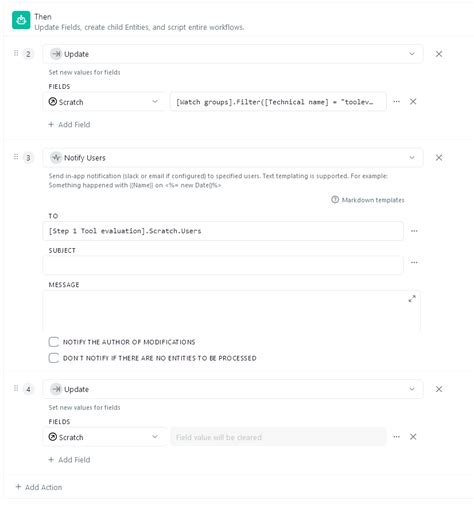Delete action 4 Update step
The image size is (474, 506).
tap(439, 389)
